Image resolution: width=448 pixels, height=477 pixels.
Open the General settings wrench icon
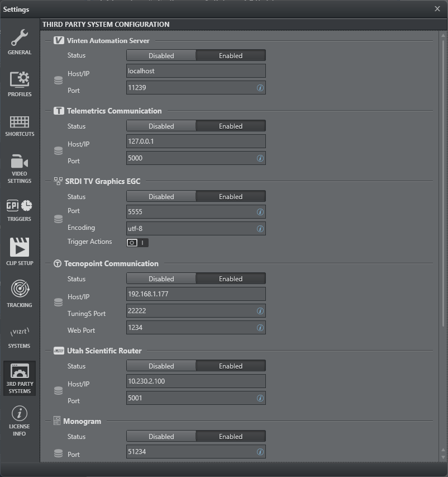tap(20, 42)
